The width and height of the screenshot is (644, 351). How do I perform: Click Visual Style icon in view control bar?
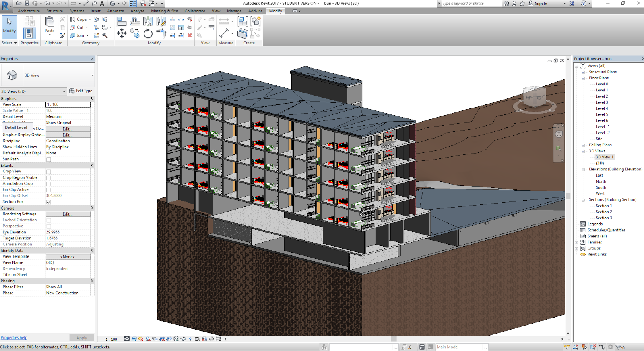134,339
